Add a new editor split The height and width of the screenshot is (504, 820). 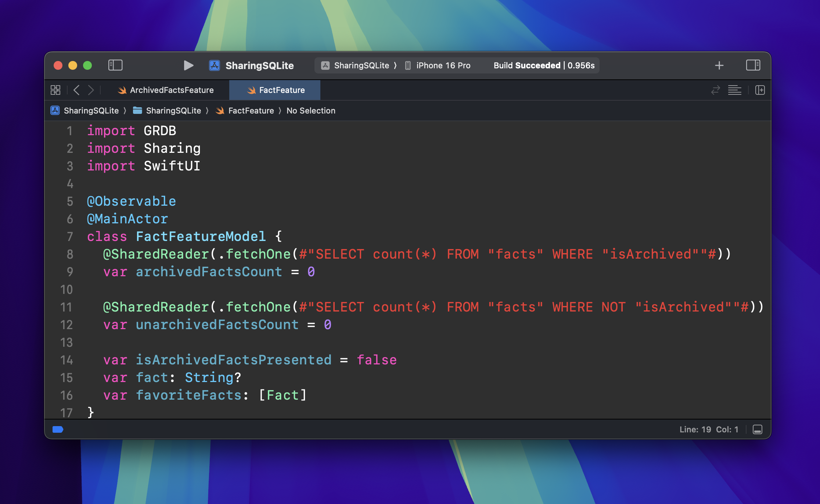[760, 90]
